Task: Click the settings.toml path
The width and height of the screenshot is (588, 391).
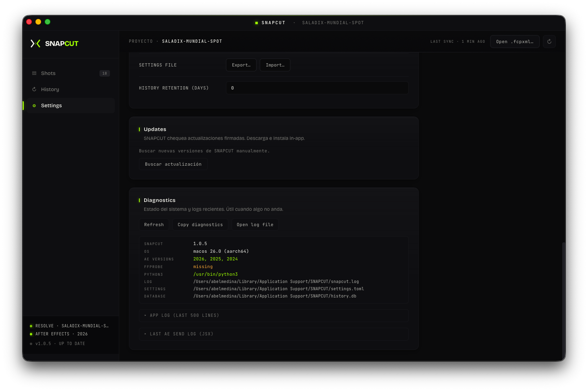Action: 278,289
